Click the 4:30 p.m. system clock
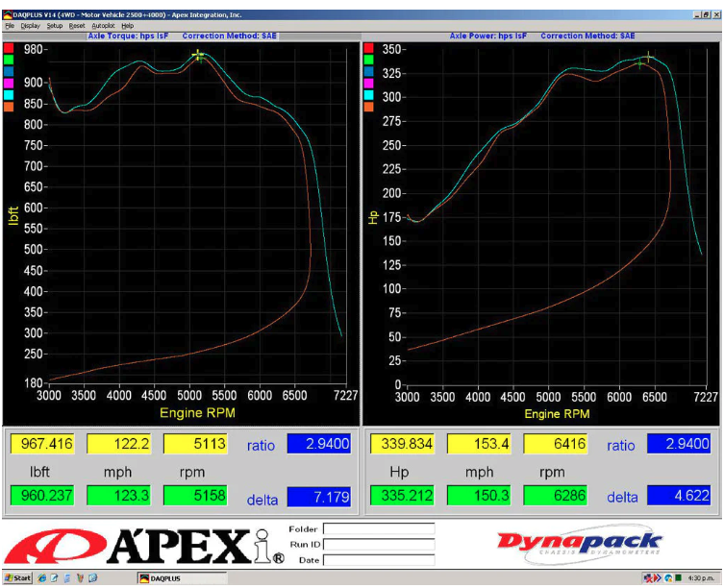 [x=701, y=577]
